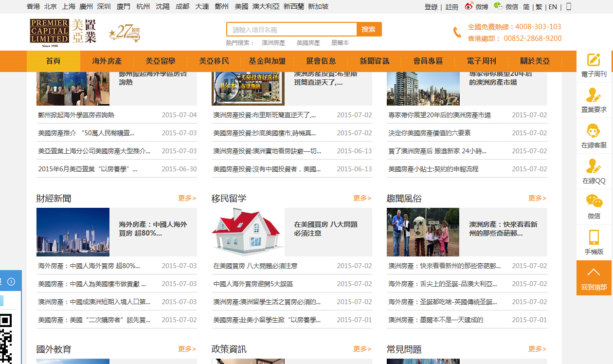Click the mobile phone icon at top right
This screenshot has height=364, width=613.
click(x=569, y=6)
